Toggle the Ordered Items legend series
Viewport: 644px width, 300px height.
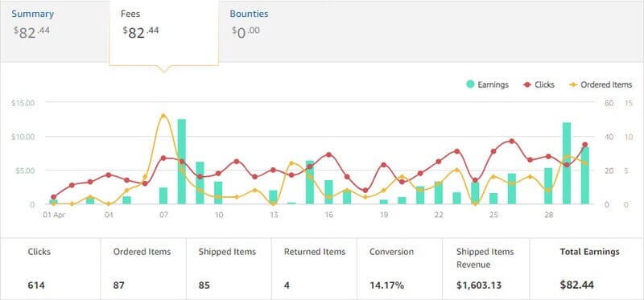[x=601, y=84]
